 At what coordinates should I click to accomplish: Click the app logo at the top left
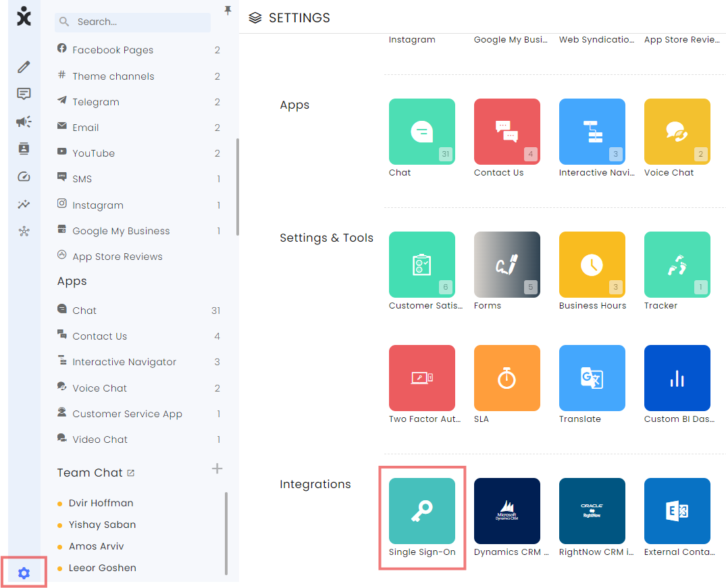24,16
